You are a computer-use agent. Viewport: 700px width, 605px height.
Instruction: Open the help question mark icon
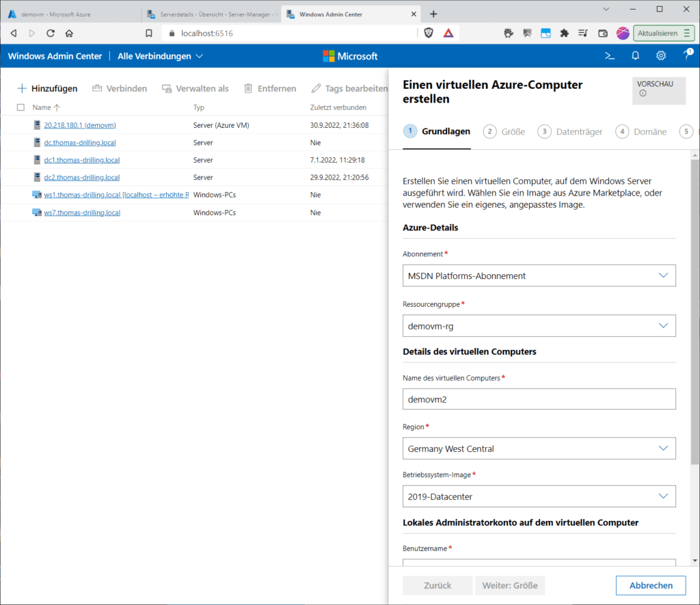688,55
